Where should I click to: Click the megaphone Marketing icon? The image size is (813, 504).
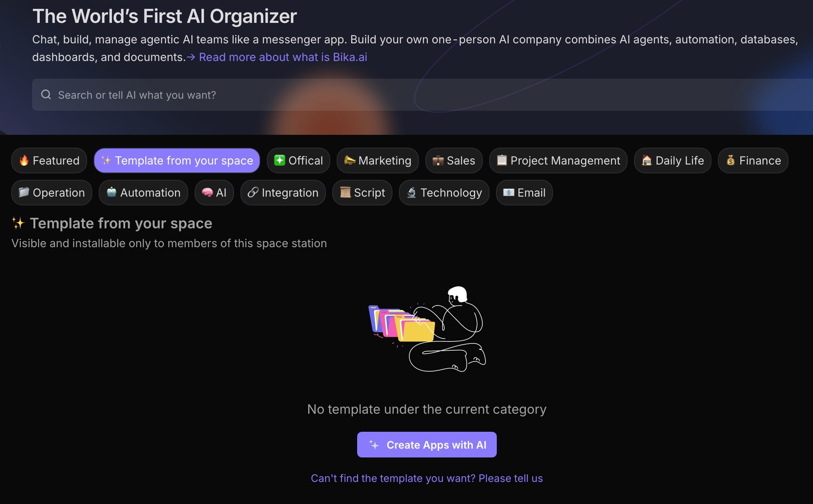pos(350,161)
